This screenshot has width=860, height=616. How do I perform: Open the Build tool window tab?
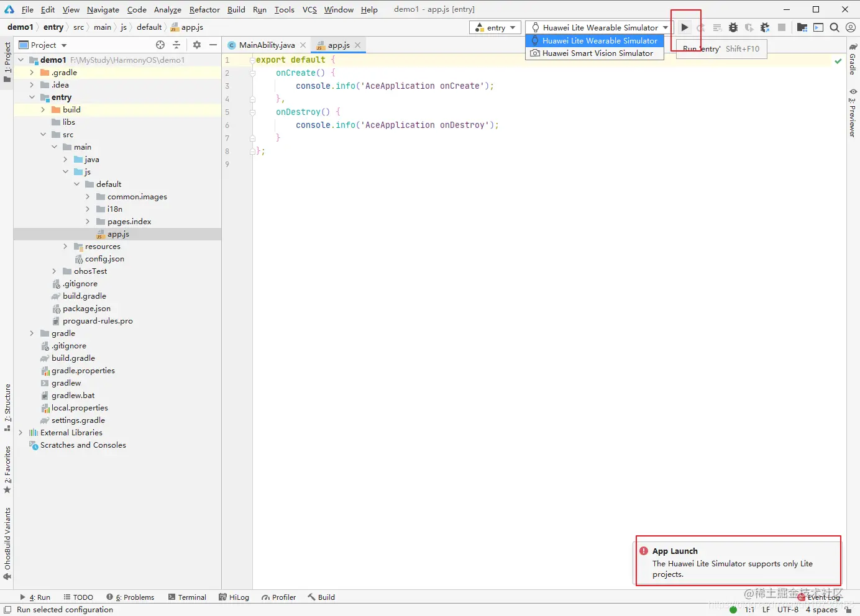tap(321, 597)
